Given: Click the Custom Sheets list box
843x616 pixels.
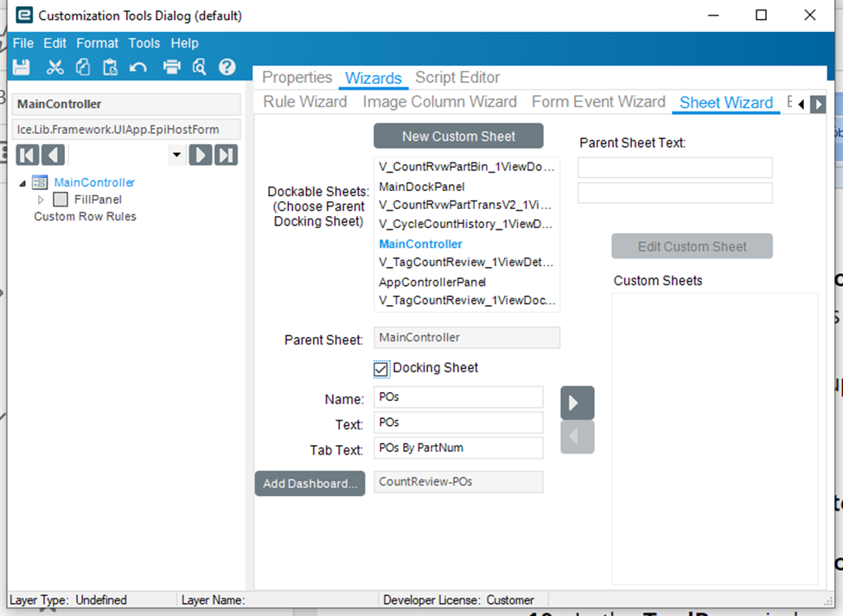Looking at the screenshot, I should pos(715,438).
